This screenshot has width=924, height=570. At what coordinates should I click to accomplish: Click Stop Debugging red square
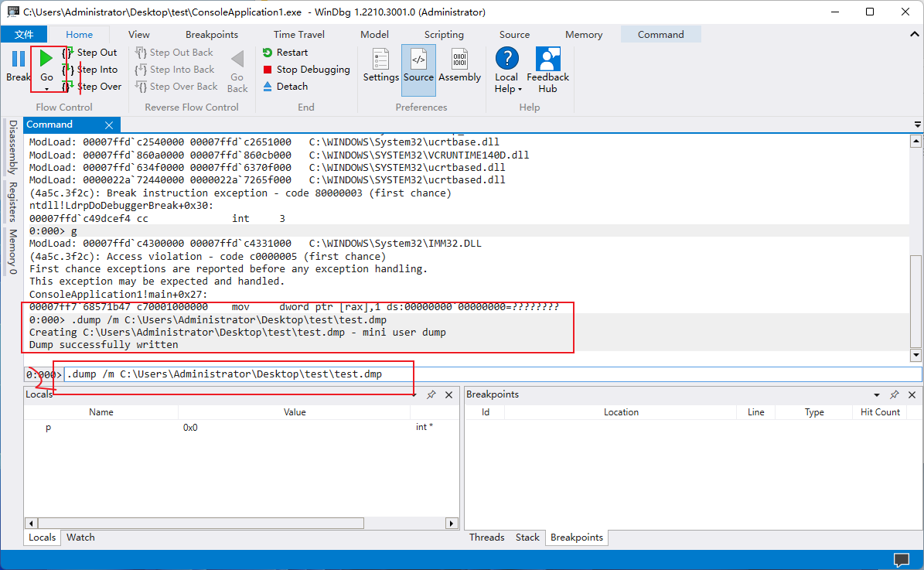(x=268, y=70)
